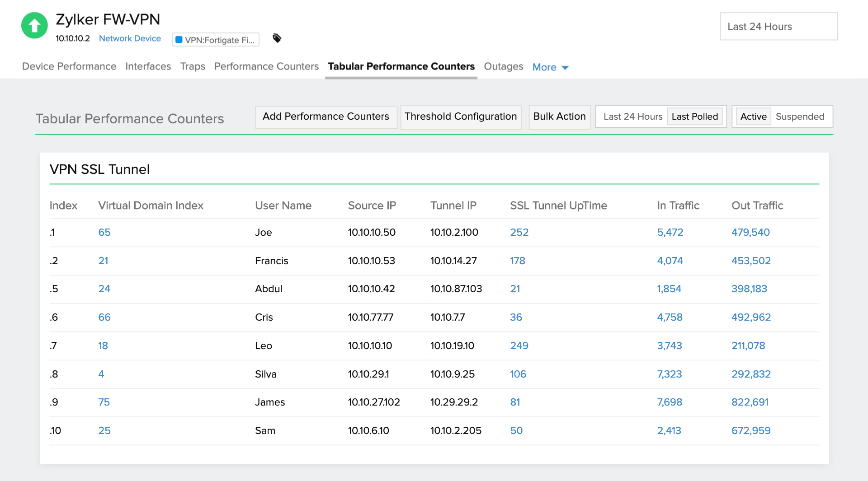
Task: Click the VPN:Fortigate tag chip
Action: coord(216,40)
